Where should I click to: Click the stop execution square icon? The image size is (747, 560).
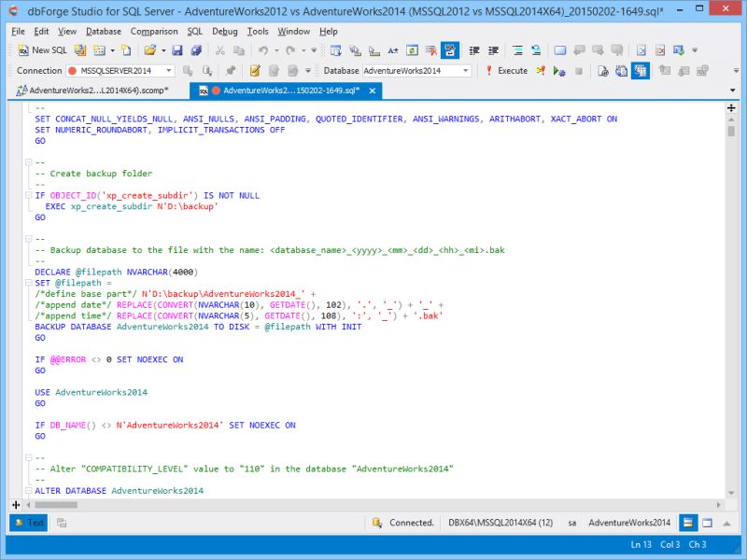(579, 71)
